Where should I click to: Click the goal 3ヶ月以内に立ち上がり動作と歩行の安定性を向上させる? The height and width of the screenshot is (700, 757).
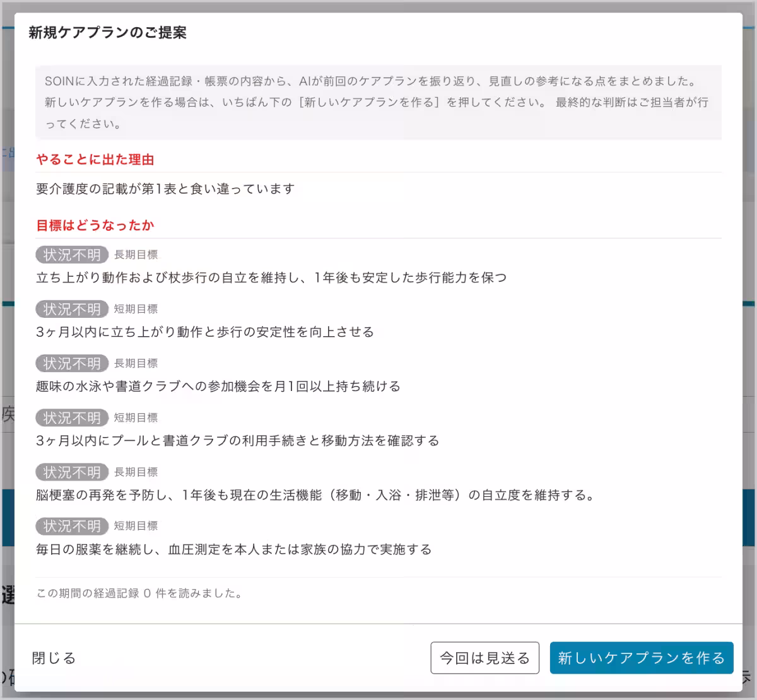point(205,332)
